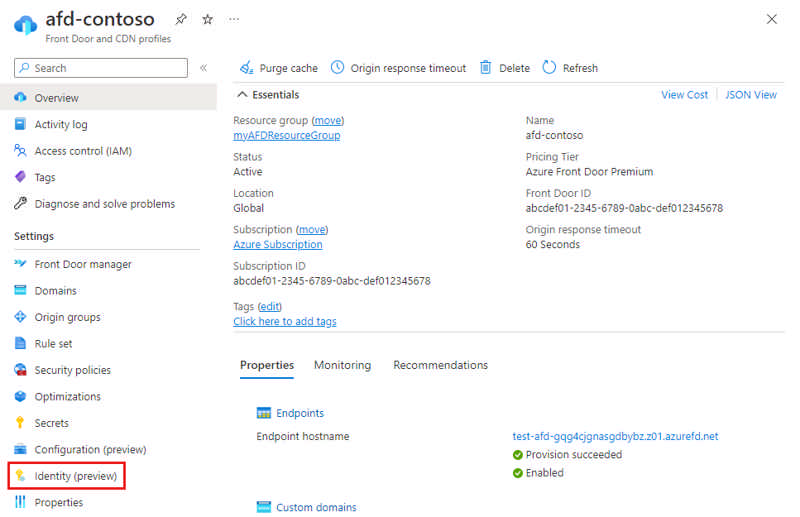The width and height of the screenshot is (800, 517).
Task: Collapse the Essentials section
Action: 242,94
